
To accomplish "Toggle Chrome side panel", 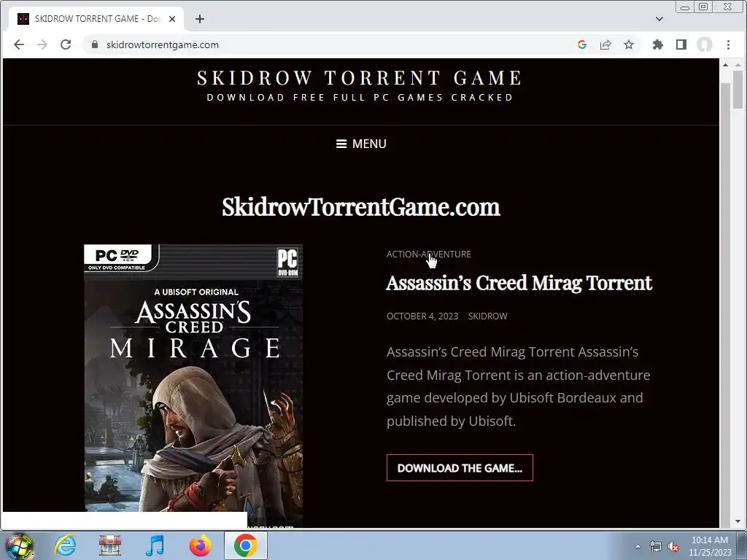I will [x=681, y=44].
